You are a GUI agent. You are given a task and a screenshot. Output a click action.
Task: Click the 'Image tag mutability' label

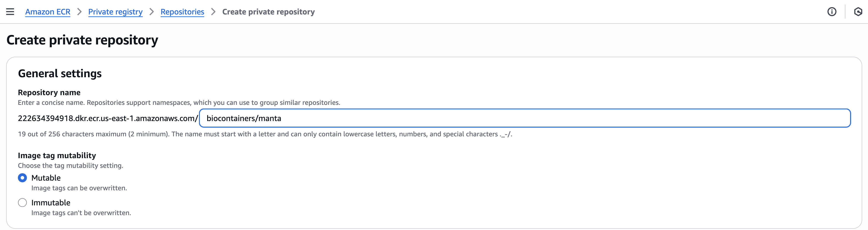[x=57, y=156]
